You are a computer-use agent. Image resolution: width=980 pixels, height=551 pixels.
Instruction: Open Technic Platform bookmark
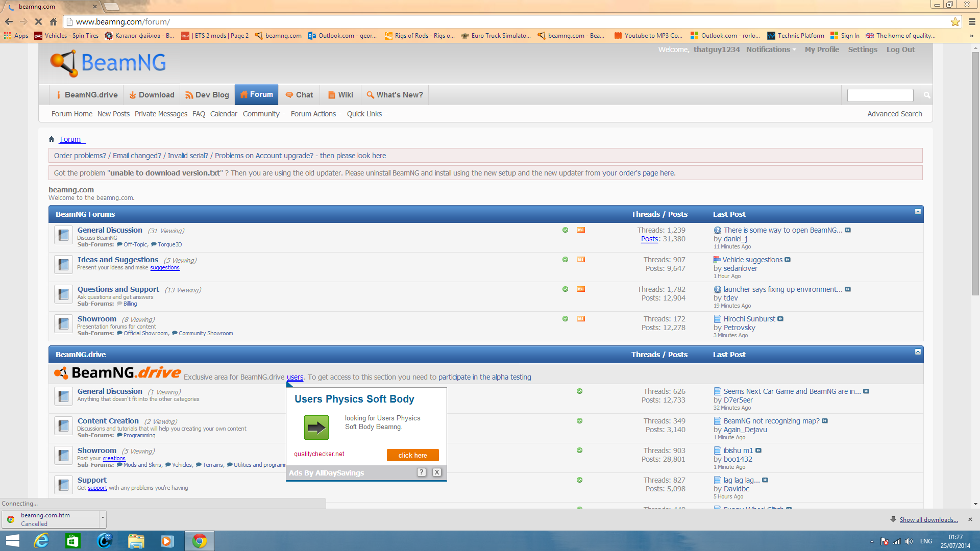[796, 36]
